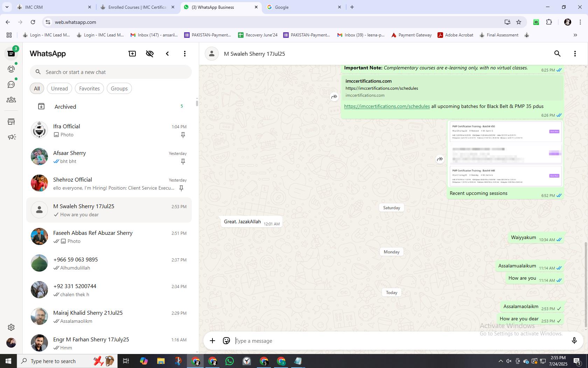The image size is (588, 368).
Task: Open +966 59 063 9895 chat
Action: [109, 263]
